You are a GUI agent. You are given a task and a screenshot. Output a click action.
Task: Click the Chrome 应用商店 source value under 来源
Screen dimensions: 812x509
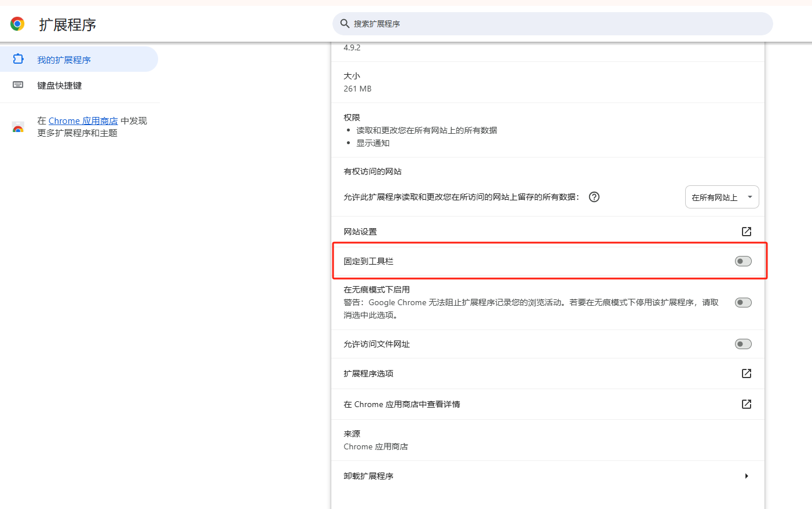376,446
